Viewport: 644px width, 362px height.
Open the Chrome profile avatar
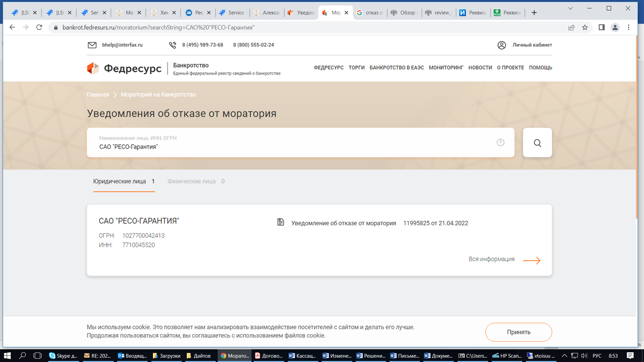tap(616, 27)
